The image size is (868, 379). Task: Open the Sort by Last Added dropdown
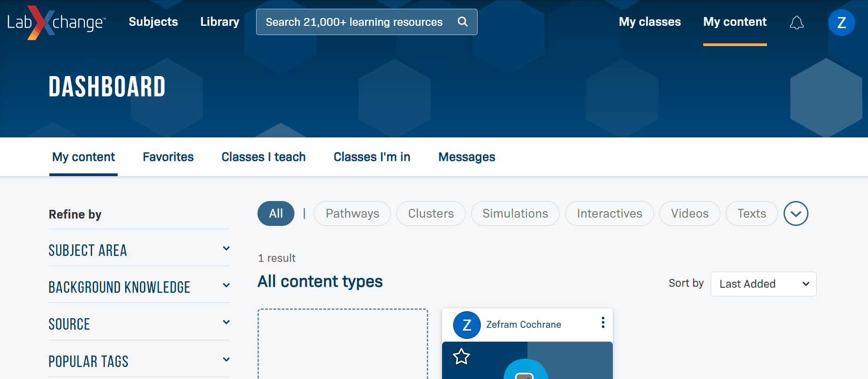(763, 284)
